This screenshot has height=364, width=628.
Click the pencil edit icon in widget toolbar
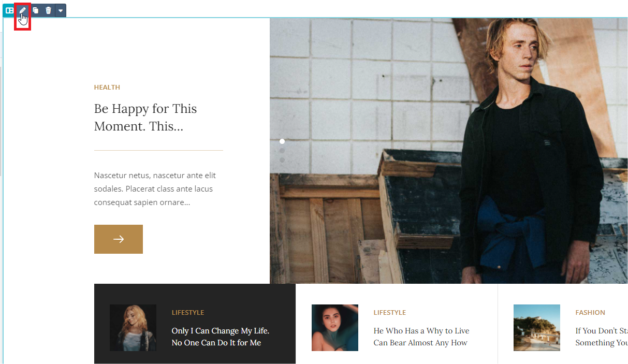point(23,10)
